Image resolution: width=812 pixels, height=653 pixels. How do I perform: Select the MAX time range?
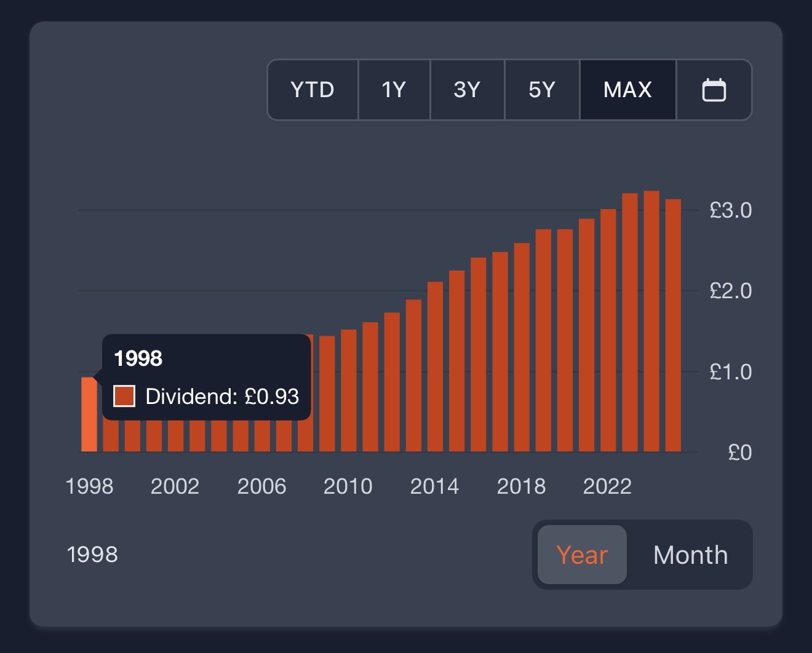(x=627, y=90)
